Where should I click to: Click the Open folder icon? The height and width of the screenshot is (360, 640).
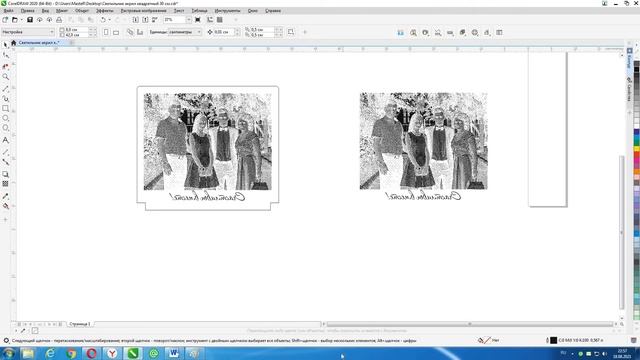pyautogui.click(x=15, y=20)
